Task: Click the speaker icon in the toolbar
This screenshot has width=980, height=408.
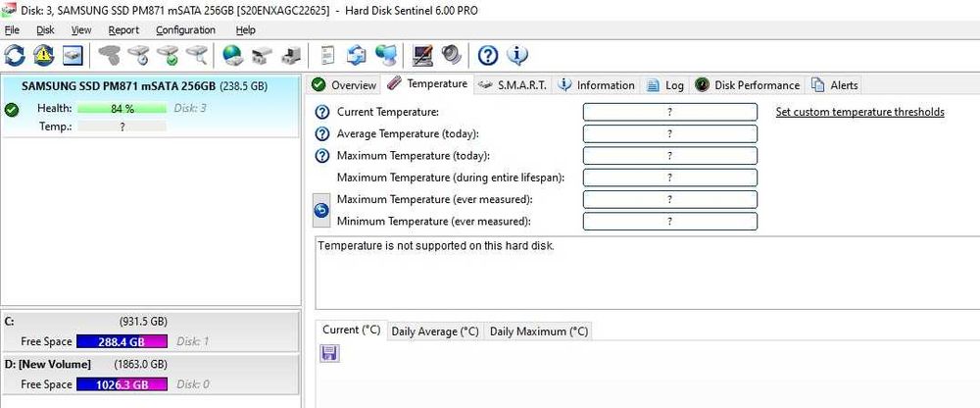Action: pos(451,55)
